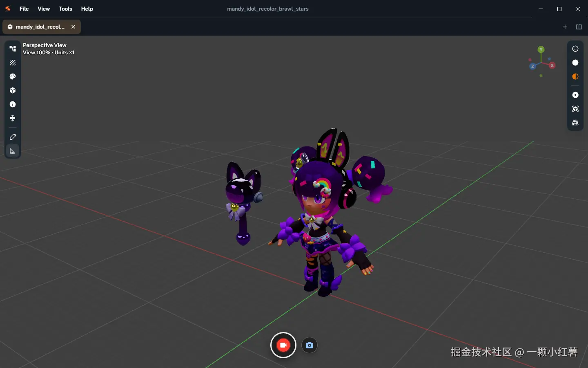Open the View menu
The width and height of the screenshot is (588, 368).
point(44,9)
